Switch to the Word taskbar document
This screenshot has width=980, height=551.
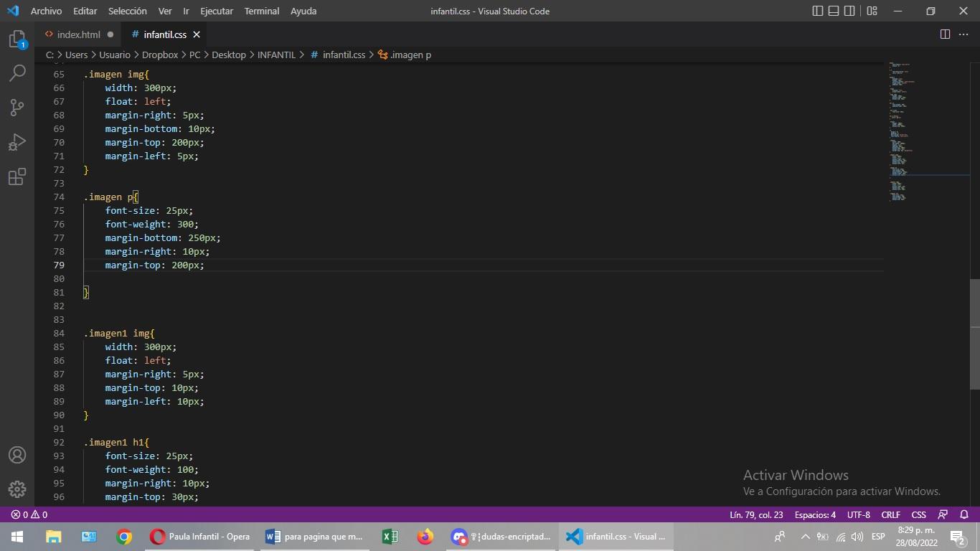(315, 537)
